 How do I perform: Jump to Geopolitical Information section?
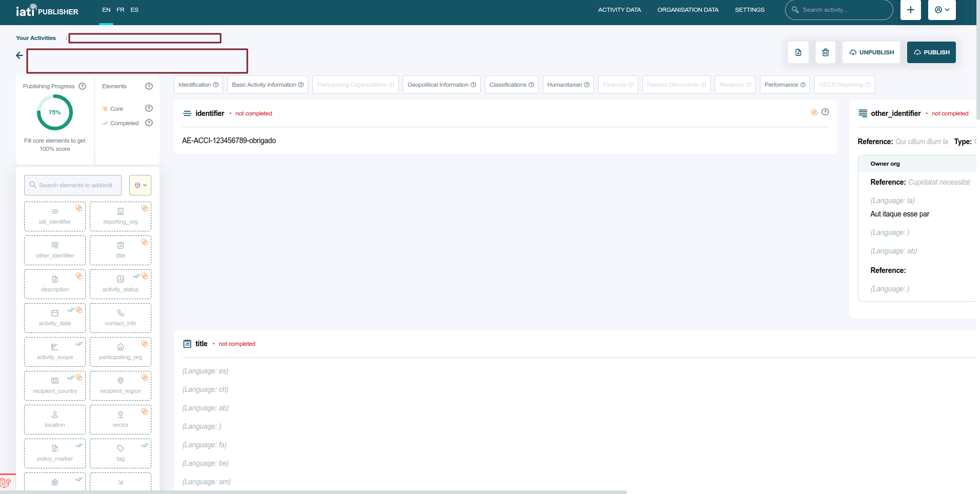click(x=442, y=85)
